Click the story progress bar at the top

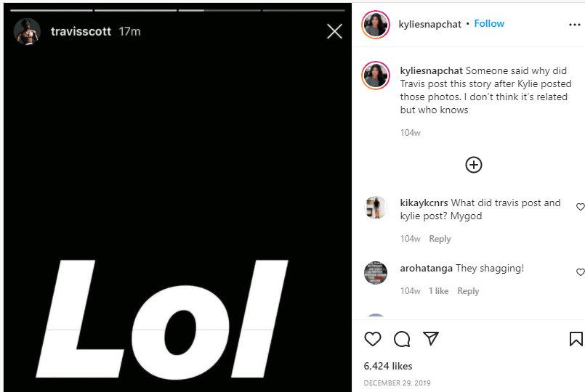[x=178, y=10]
